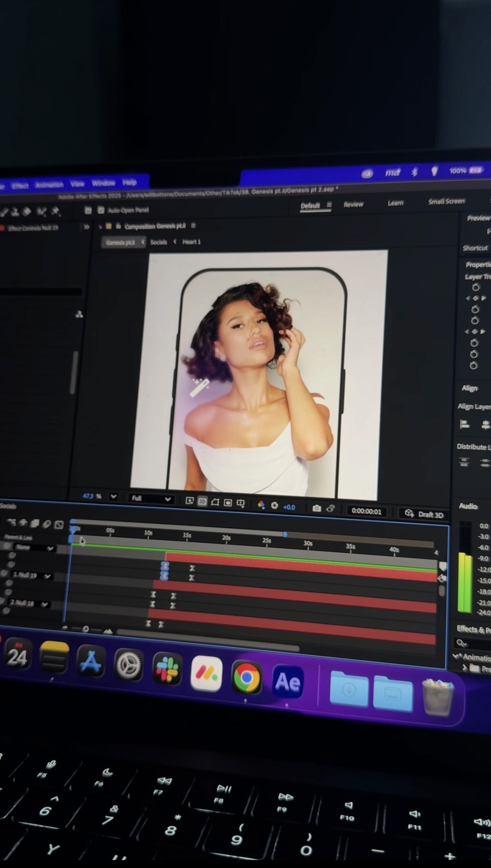The image size is (491, 868).
Task: Open the Preview panel
Action: [479, 218]
